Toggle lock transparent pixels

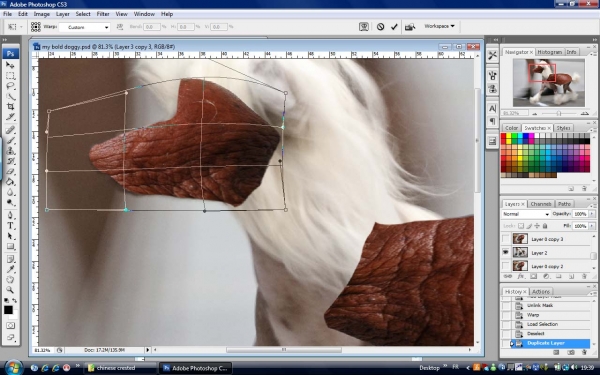[x=521, y=226]
